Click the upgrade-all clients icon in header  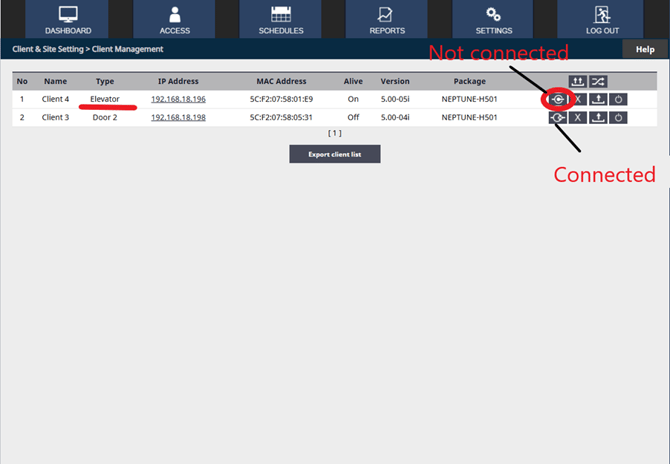pyautogui.click(x=577, y=81)
